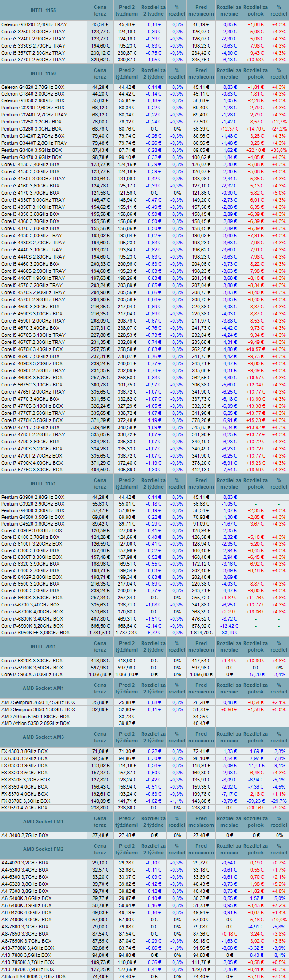Click the AMD Socket FM1 section header
The width and height of the screenshot is (289, 980).
[44, 821]
